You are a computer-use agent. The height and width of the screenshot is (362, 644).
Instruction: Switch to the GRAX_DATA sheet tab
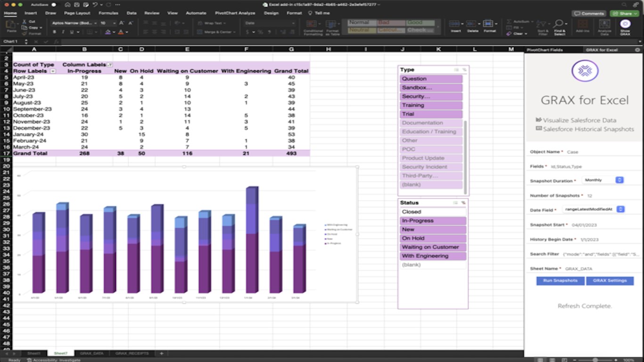[x=91, y=353]
